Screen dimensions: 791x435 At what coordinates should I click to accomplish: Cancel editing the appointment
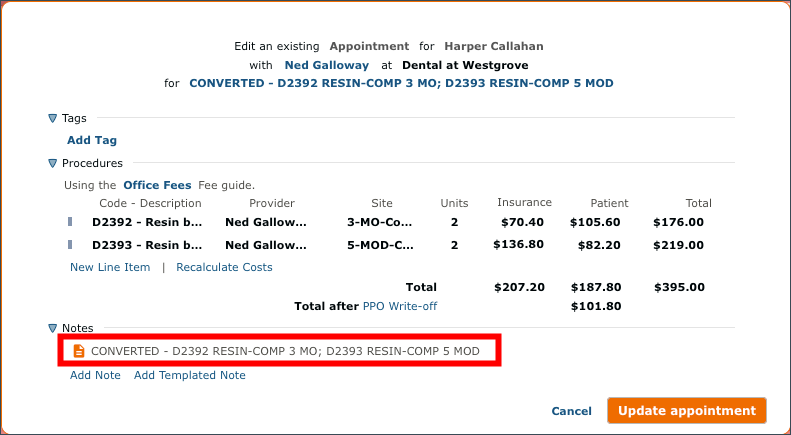point(572,411)
